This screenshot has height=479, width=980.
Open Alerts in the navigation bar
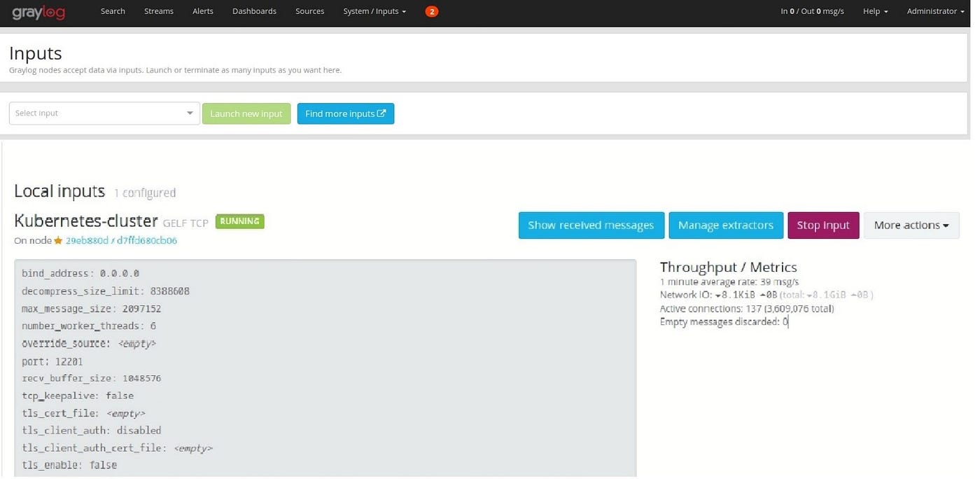202,11
